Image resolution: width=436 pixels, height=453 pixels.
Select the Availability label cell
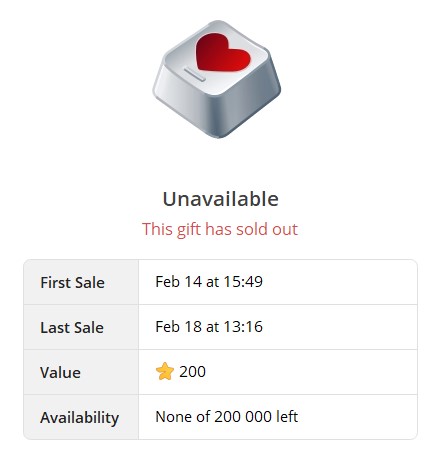81,417
